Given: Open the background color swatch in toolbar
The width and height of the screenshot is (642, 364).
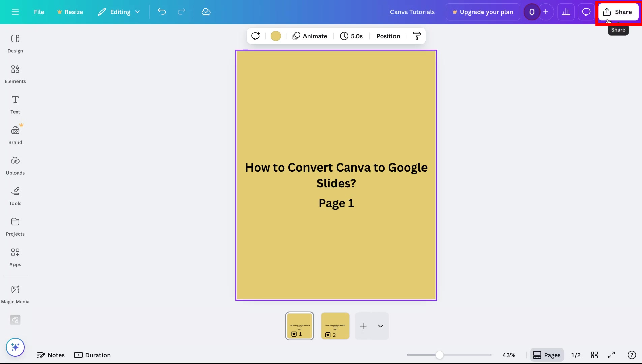Looking at the screenshot, I should coord(276,36).
